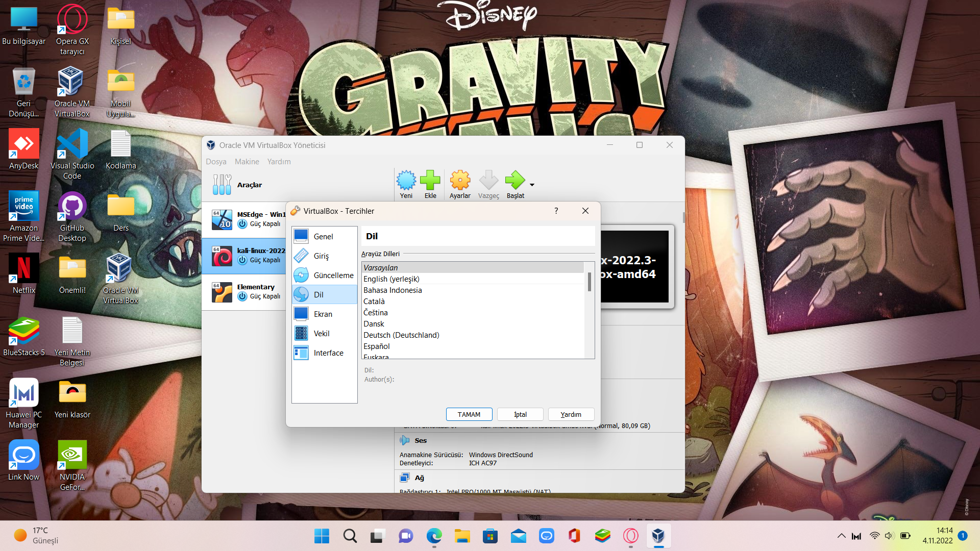Expand the Başlat dropdown arrow

532,185
